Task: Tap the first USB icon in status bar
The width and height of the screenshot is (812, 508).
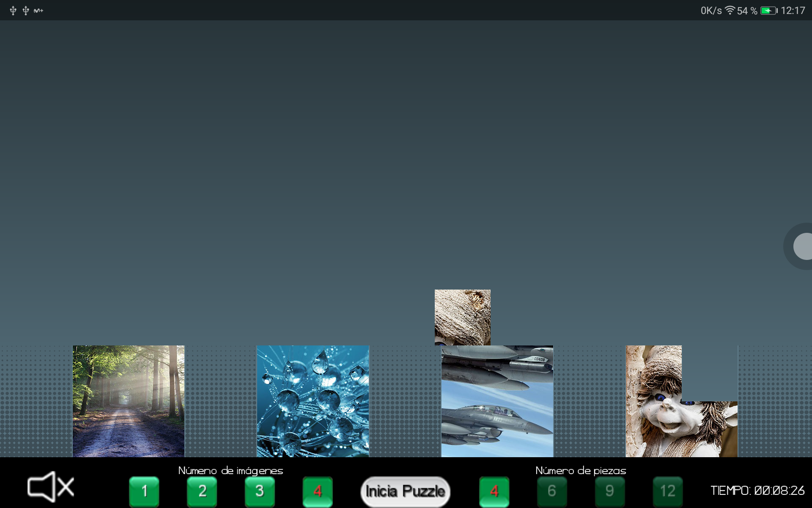Action: (x=13, y=11)
